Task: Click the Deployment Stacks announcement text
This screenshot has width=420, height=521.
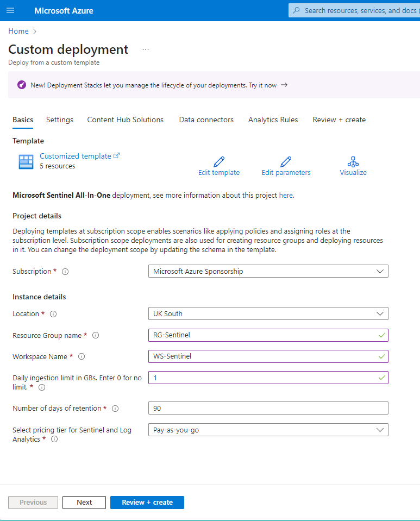Action: [154, 85]
